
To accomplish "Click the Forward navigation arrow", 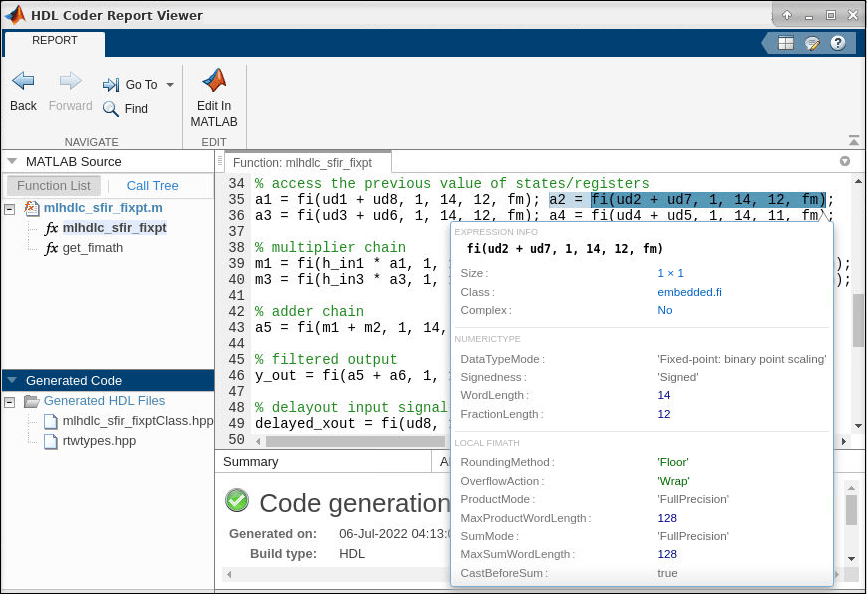I will coord(70,82).
